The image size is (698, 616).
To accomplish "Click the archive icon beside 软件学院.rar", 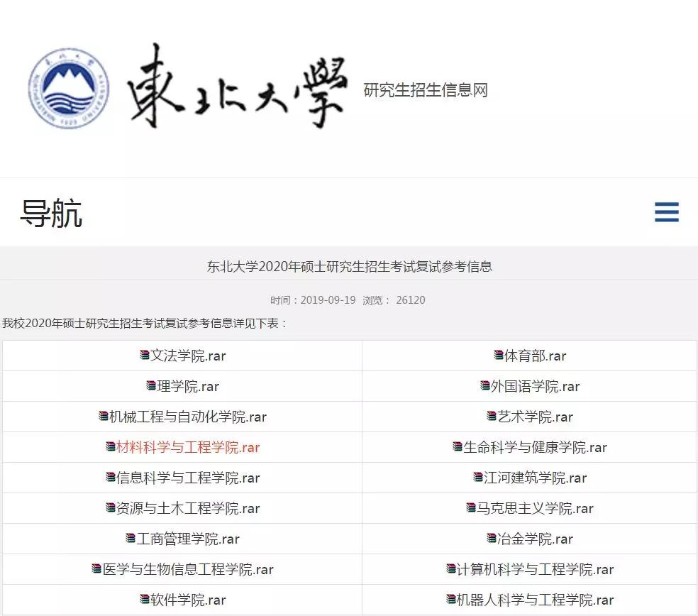I will click(144, 599).
